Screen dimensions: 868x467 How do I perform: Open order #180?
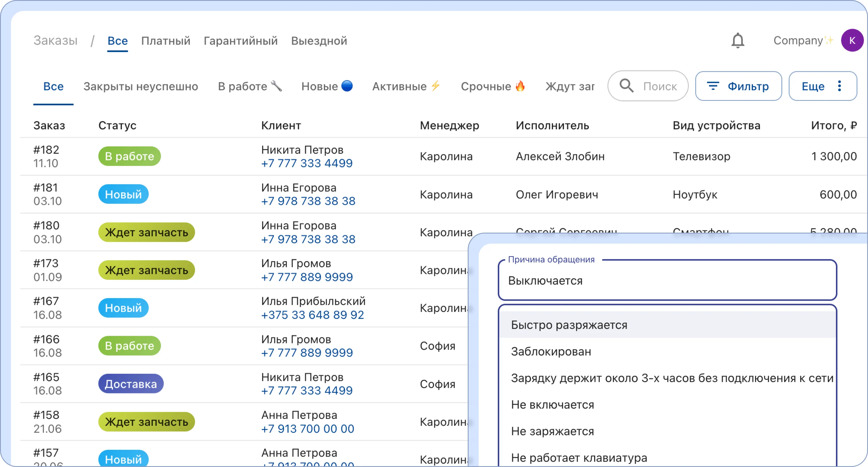click(x=46, y=225)
